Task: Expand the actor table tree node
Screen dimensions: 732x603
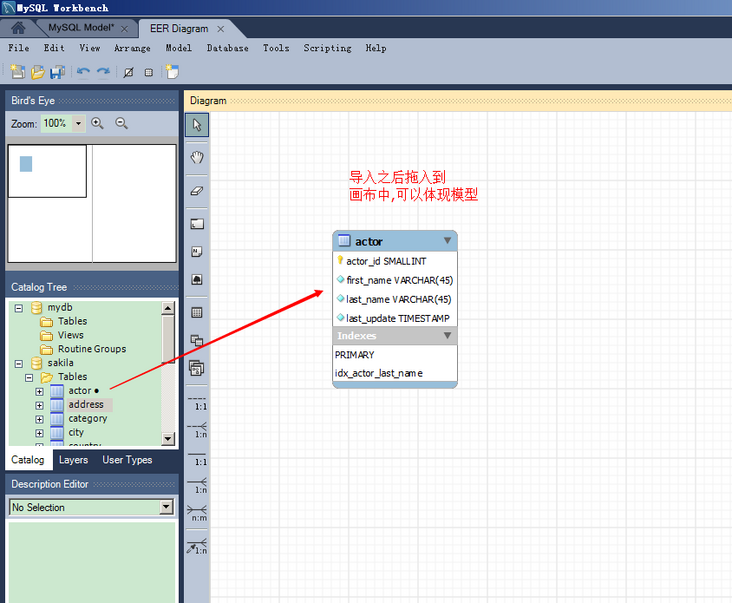Action: pos(39,391)
